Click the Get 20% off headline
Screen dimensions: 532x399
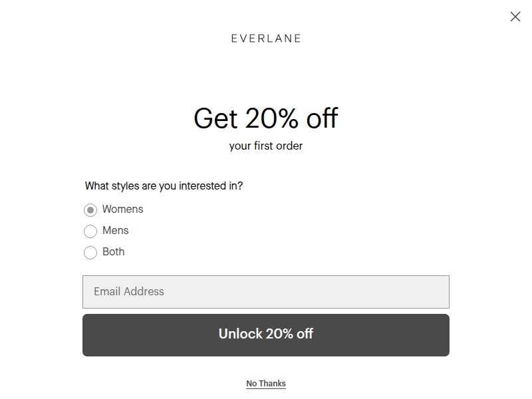pyautogui.click(x=265, y=118)
